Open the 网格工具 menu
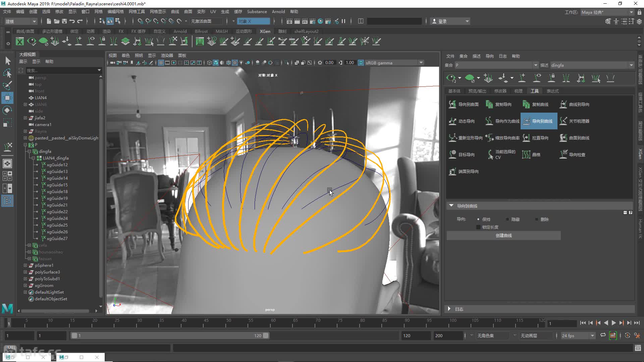Screen dimensions: 644x362 click(137, 11)
